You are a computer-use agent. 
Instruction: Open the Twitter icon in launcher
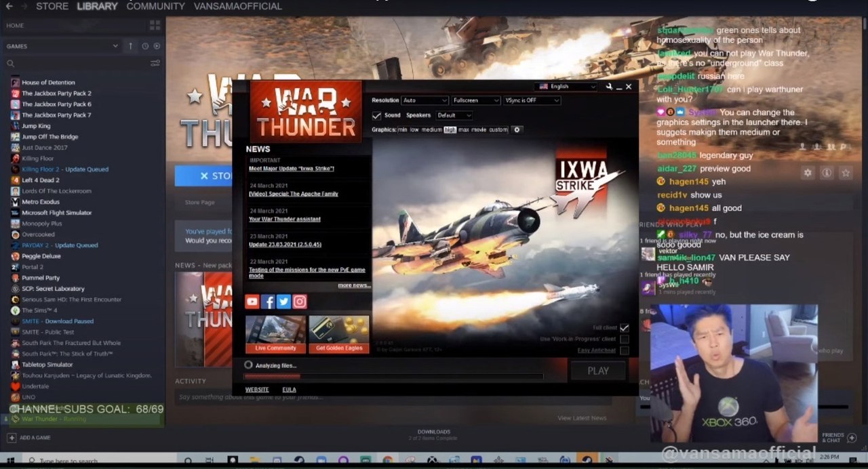coord(283,302)
